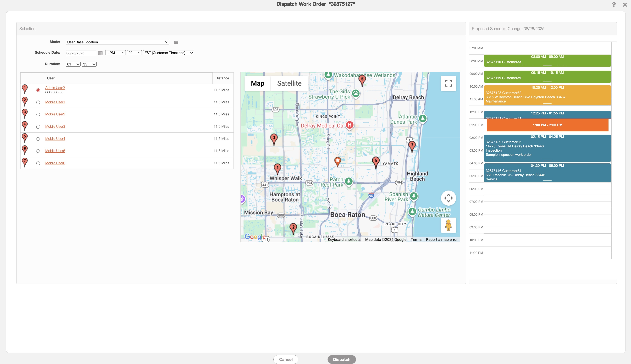Open the Mode dropdown
This screenshot has height=364, width=631.
[117, 42]
